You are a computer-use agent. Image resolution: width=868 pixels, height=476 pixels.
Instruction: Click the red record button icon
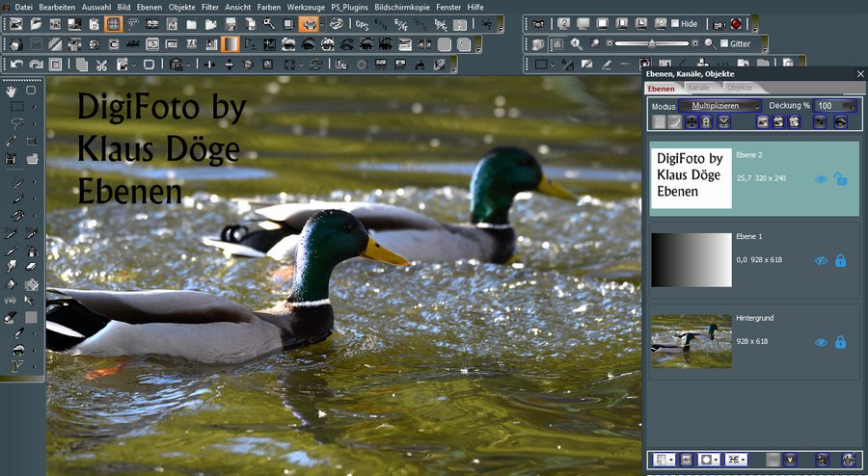(736, 23)
